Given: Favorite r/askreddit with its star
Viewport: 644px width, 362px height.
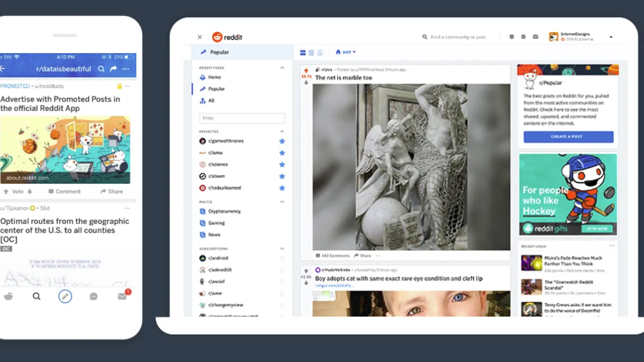Looking at the screenshot, I should 282,270.
